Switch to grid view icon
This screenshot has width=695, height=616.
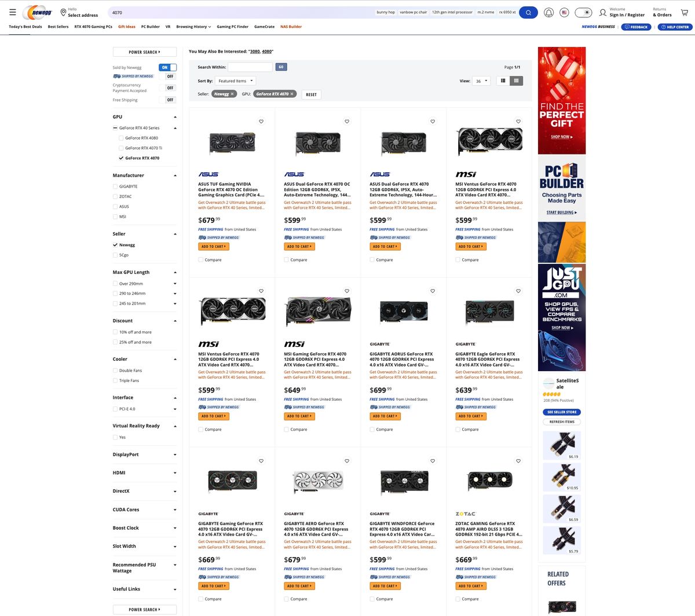[x=516, y=81]
